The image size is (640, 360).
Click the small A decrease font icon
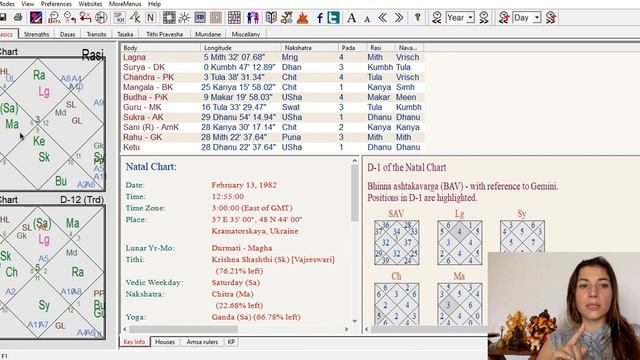367,19
